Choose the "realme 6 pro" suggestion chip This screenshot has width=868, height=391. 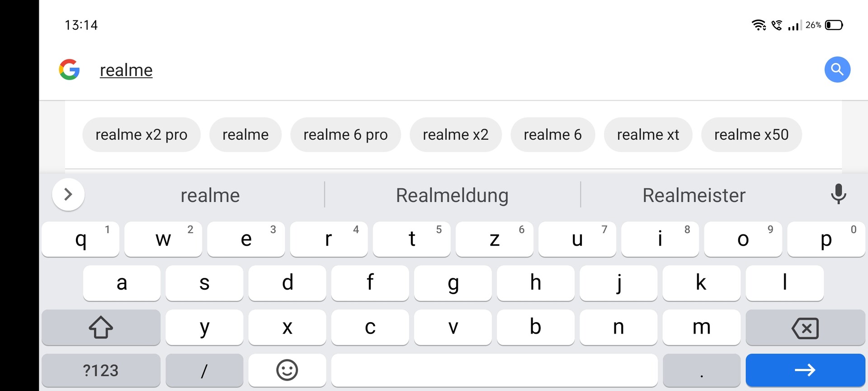pos(345,135)
